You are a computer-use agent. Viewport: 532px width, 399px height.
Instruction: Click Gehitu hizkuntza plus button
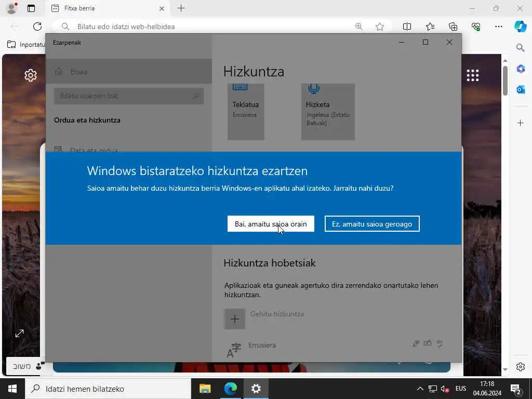click(x=234, y=318)
